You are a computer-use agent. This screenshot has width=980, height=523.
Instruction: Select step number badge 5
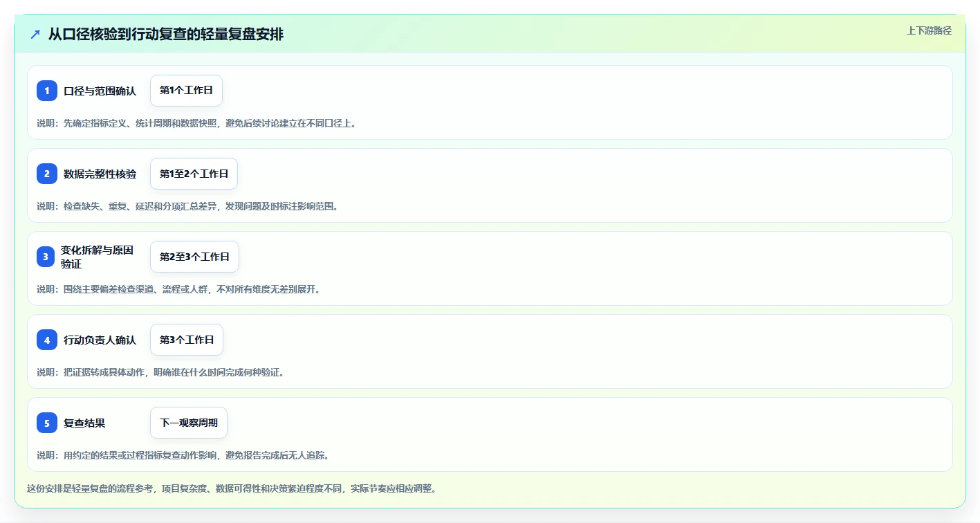point(47,423)
